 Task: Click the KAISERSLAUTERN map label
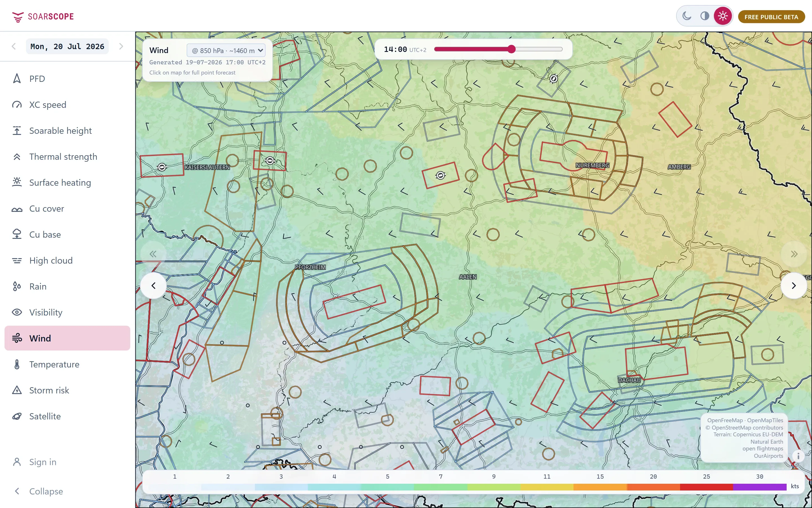pos(207,167)
